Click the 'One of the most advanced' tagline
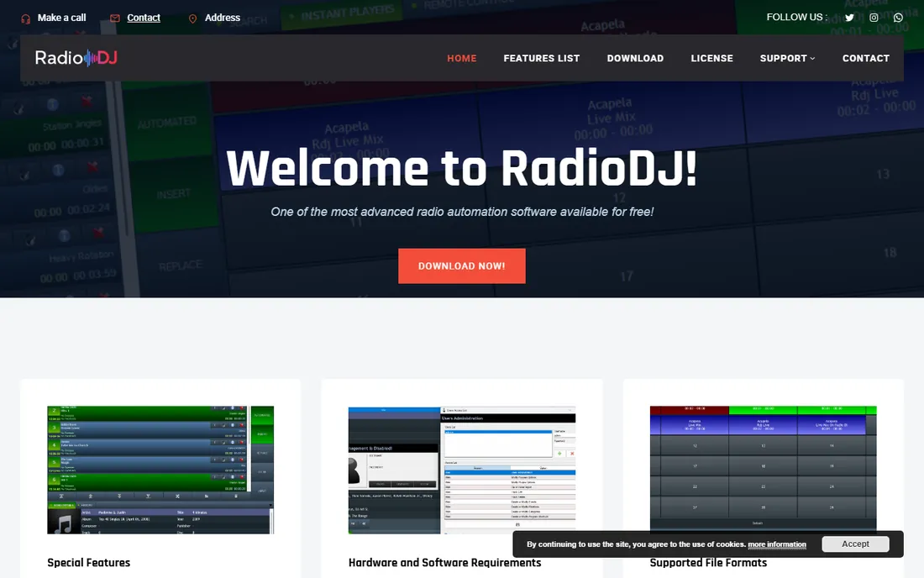924x578 pixels. [462, 212]
